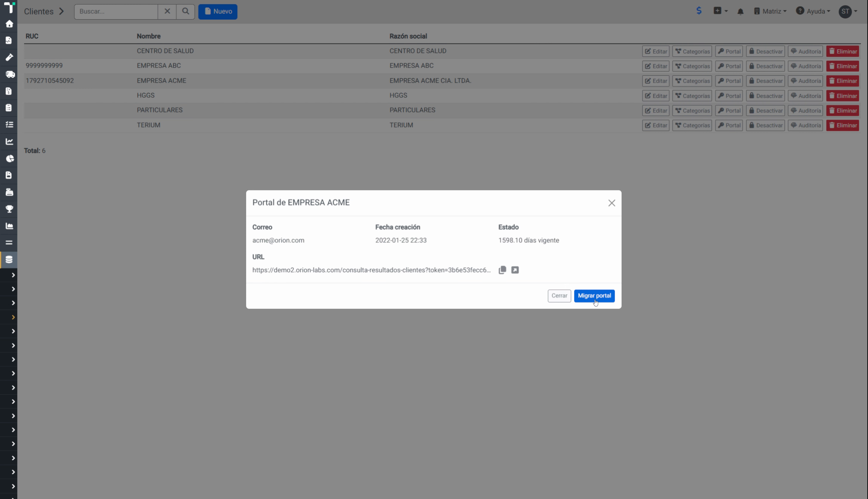Click the two-bar menu sidebar icon

pos(9,243)
